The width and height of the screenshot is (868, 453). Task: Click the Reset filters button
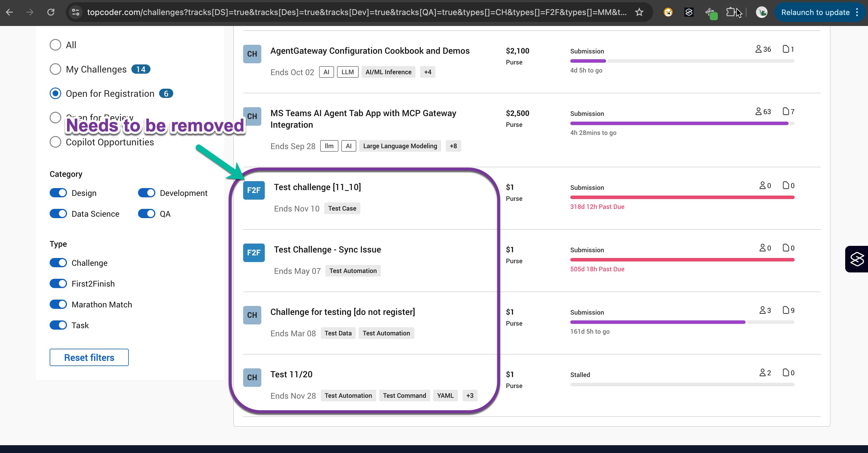pos(89,357)
